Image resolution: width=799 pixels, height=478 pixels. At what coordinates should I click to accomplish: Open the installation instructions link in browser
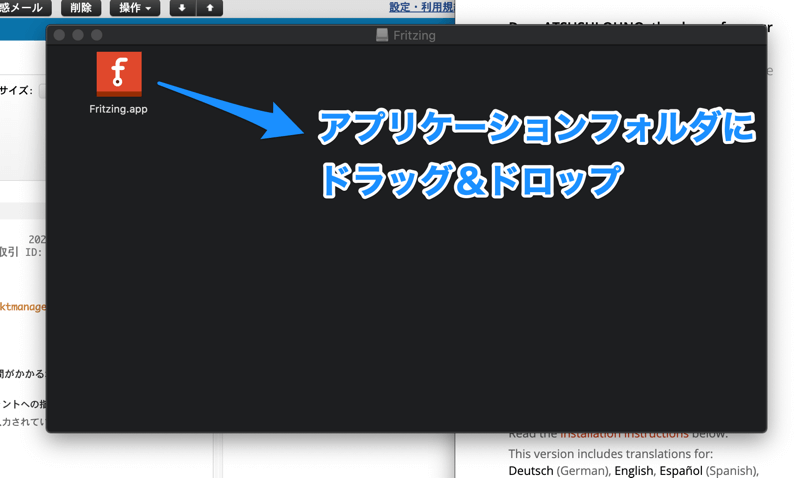(624, 434)
